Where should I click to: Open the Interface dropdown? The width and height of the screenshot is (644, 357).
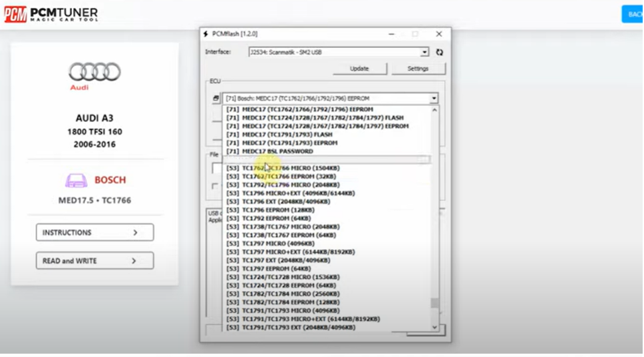tap(424, 52)
